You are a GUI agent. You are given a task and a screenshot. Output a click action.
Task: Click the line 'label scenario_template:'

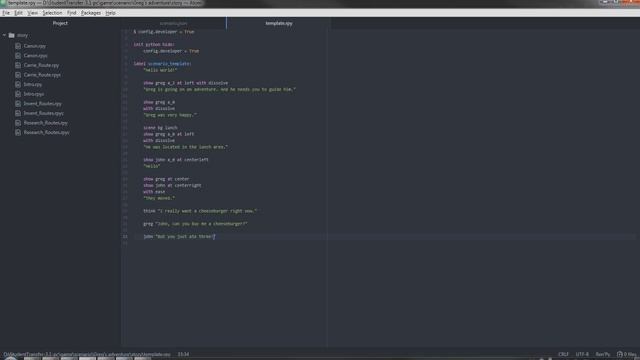coord(162,64)
